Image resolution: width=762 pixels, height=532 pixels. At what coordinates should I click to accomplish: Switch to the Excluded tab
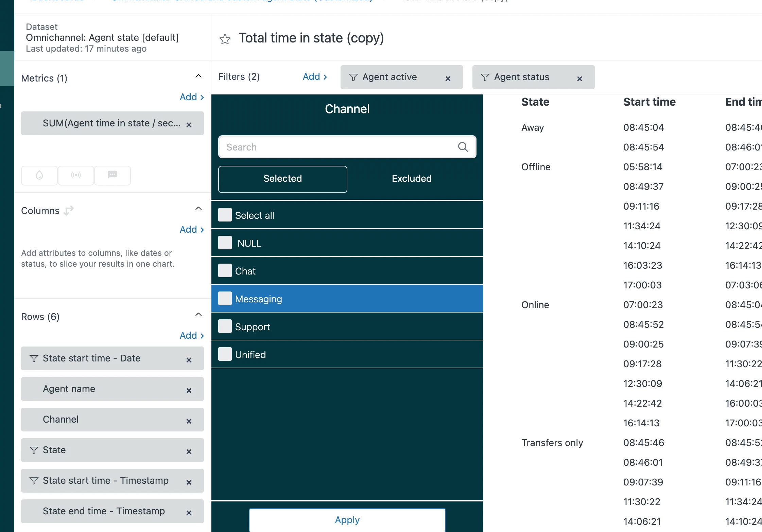pyautogui.click(x=412, y=179)
